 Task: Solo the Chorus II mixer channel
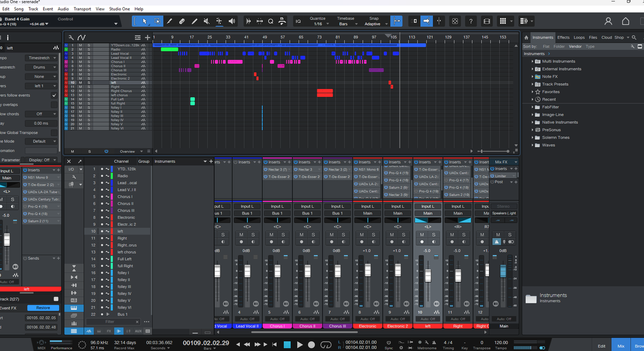tap(313, 235)
